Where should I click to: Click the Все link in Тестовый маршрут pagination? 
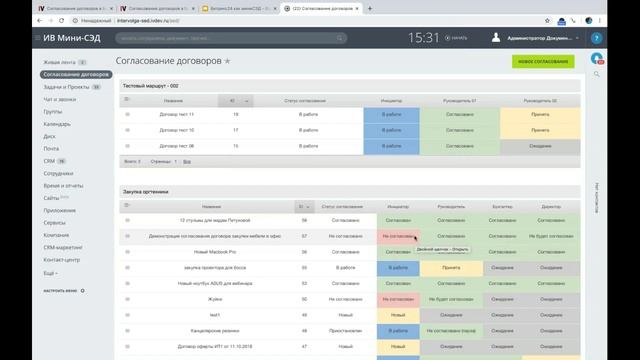point(187,162)
